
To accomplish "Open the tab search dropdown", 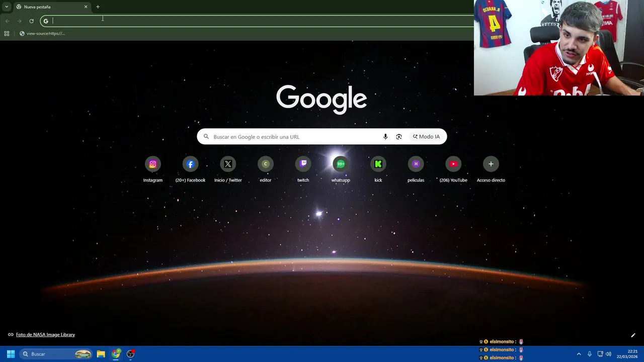I will coord(7,7).
